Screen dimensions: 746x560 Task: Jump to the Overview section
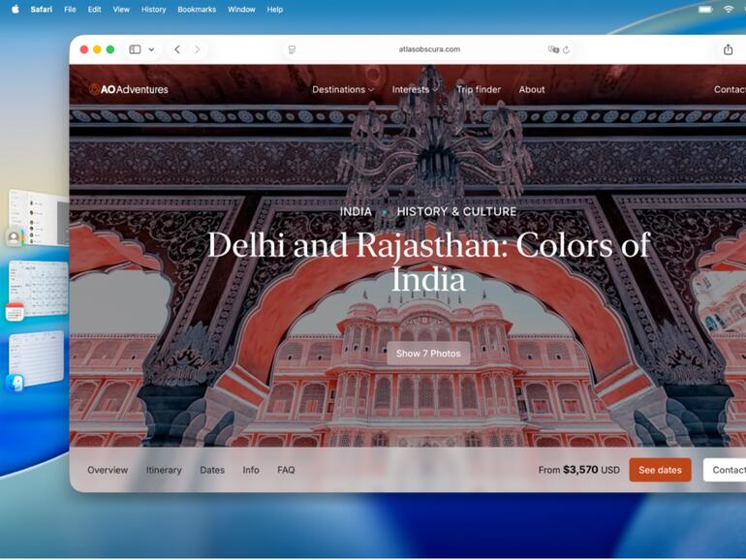pos(108,470)
